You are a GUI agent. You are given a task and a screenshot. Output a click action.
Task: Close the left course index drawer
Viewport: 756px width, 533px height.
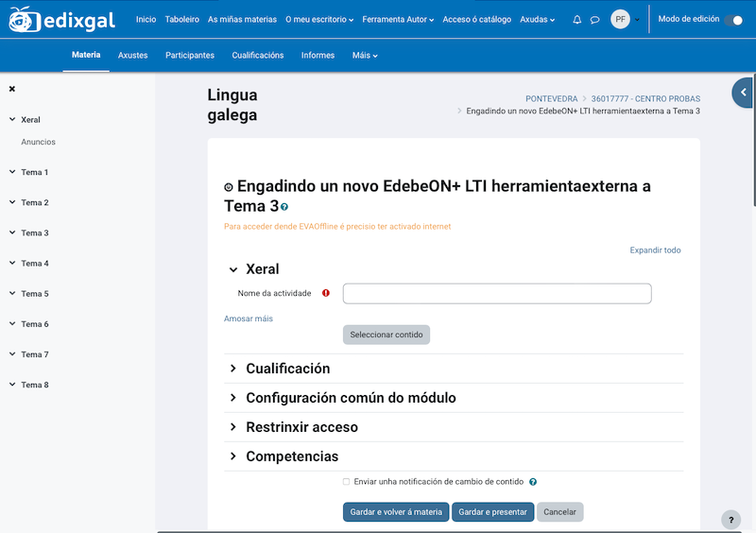tap(12, 89)
